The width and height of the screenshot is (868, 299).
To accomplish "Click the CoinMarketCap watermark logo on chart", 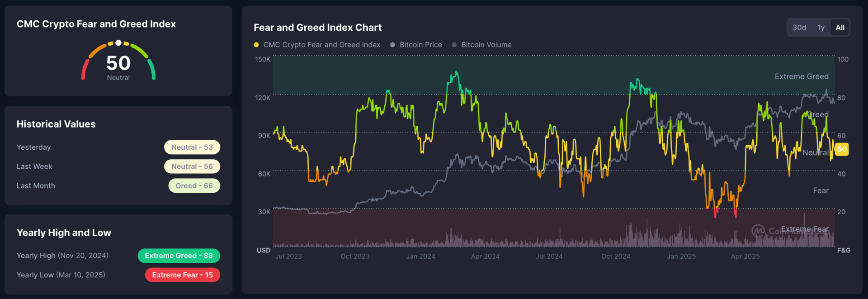I will pyautogui.click(x=758, y=231).
